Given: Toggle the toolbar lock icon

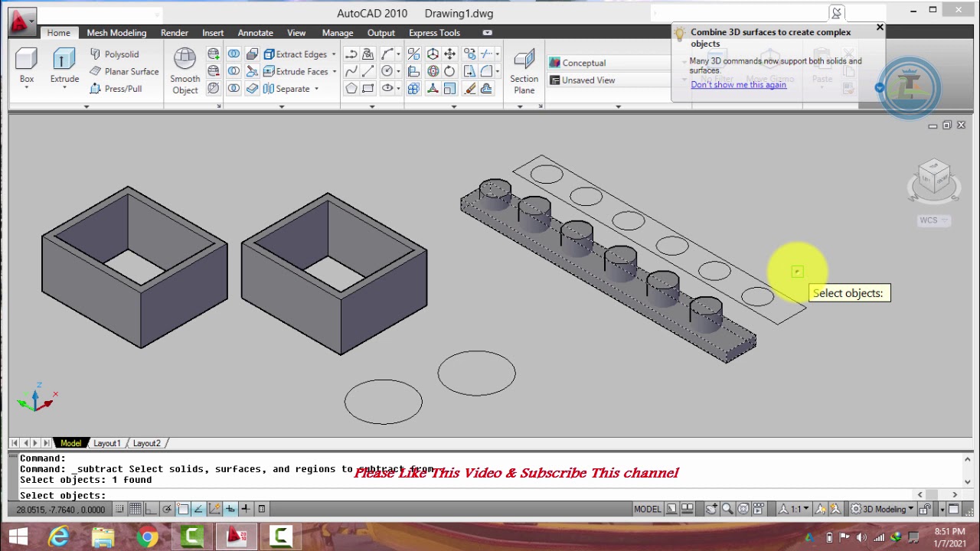Looking at the screenshot, I should pyautogui.click(x=926, y=509).
